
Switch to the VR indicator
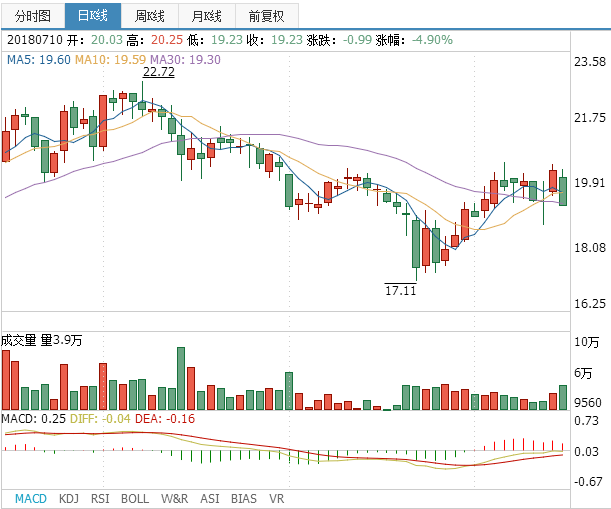[277, 498]
